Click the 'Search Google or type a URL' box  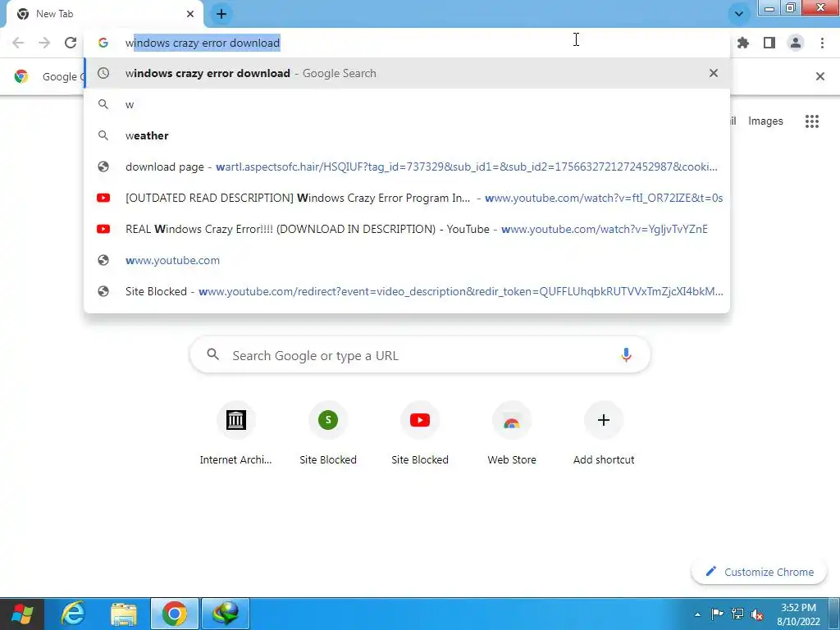click(x=420, y=354)
